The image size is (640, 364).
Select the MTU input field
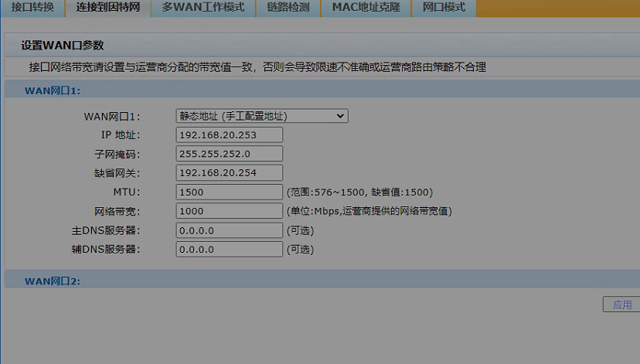[230, 192]
